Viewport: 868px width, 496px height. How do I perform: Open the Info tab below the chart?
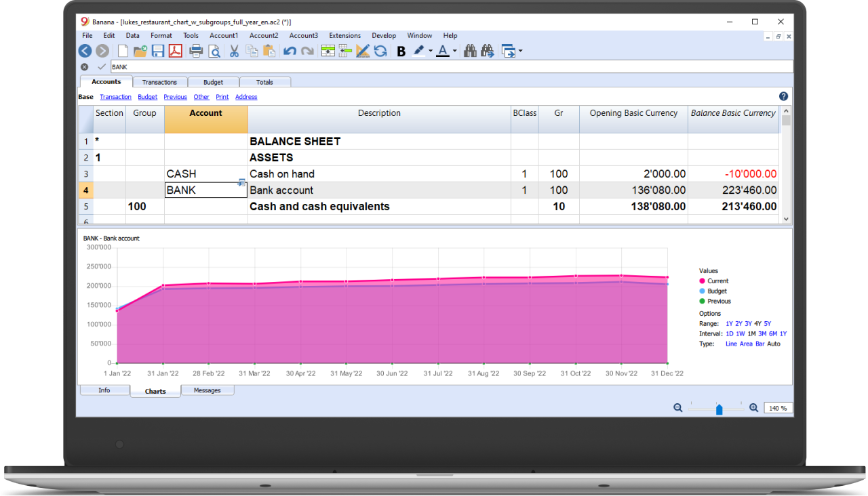(x=104, y=390)
